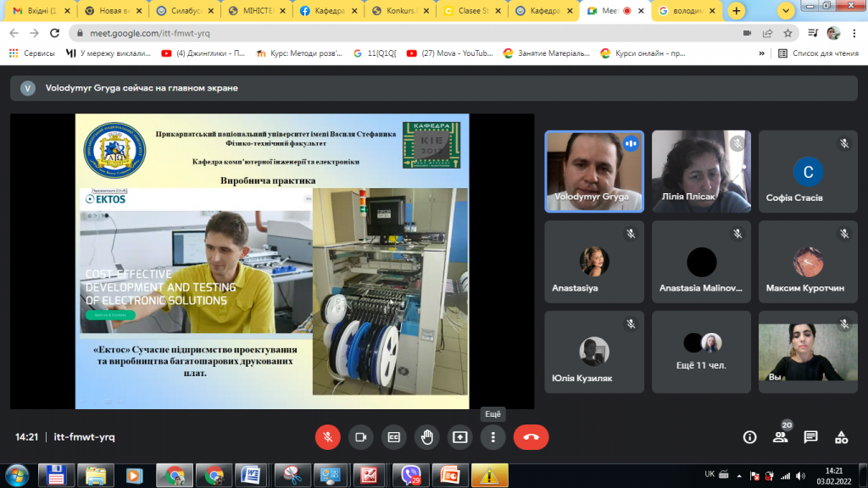Toggle the camera off

click(x=361, y=437)
